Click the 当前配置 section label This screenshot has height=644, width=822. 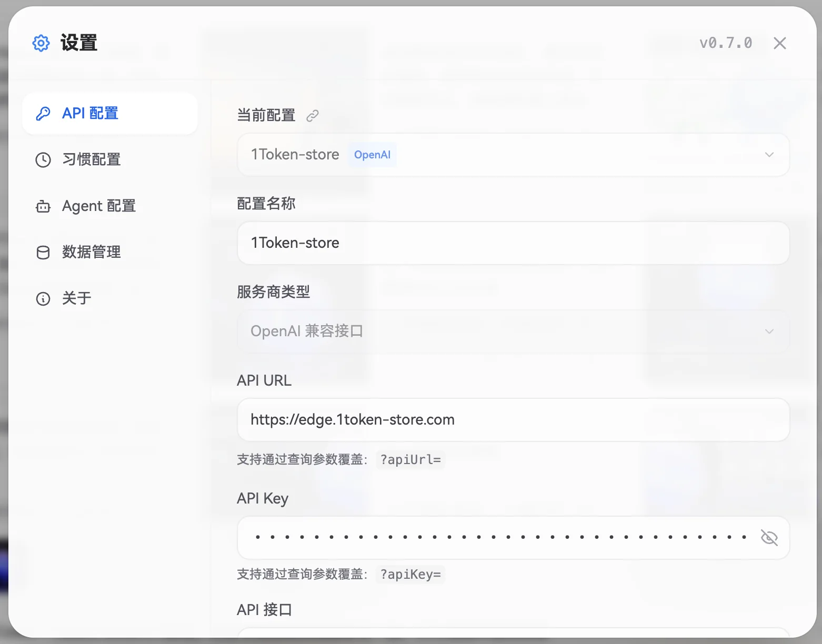pos(266,115)
